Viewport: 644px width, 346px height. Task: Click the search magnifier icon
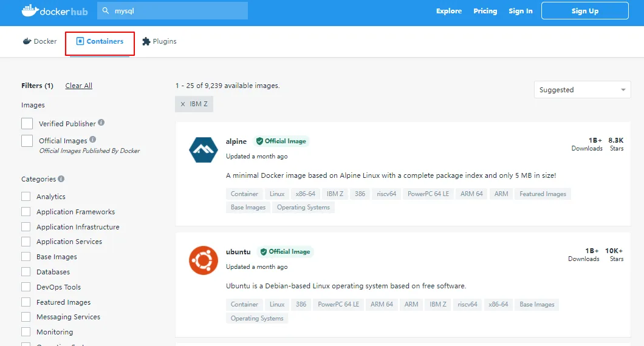tap(106, 11)
